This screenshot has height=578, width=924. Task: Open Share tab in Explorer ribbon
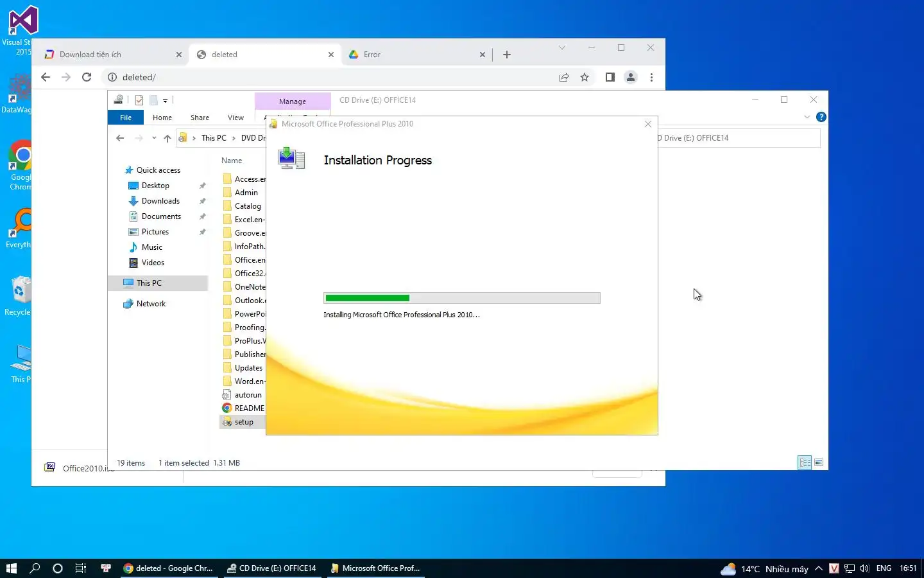pos(200,118)
